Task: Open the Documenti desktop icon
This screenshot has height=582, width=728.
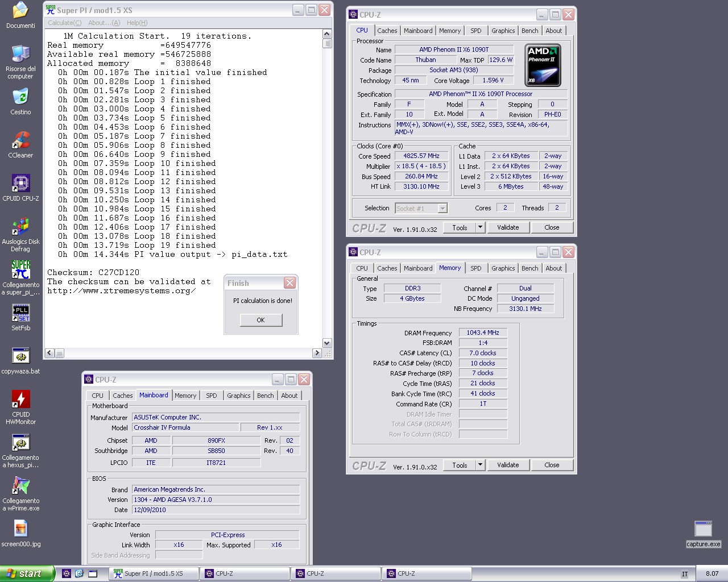Action: point(20,15)
